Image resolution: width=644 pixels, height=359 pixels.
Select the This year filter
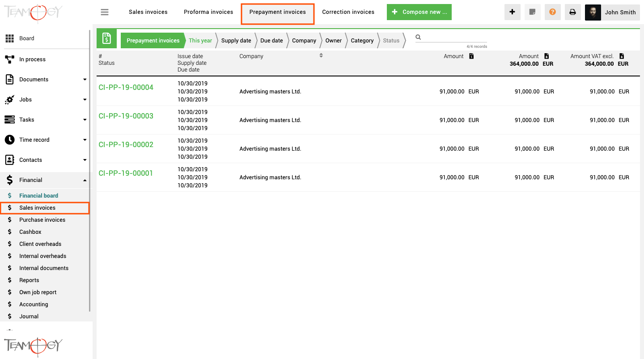[x=200, y=40]
